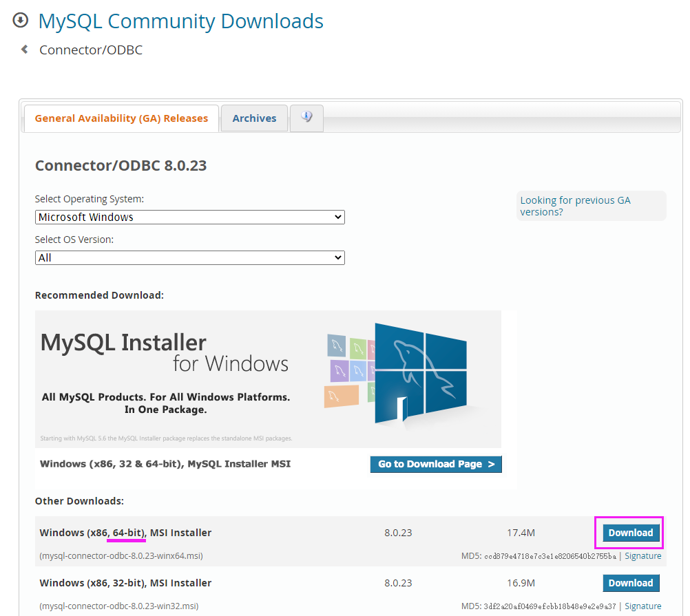
Task: Click the mysql-connector-odbc-8.0.23-winx64.msi filename
Action: (x=121, y=556)
